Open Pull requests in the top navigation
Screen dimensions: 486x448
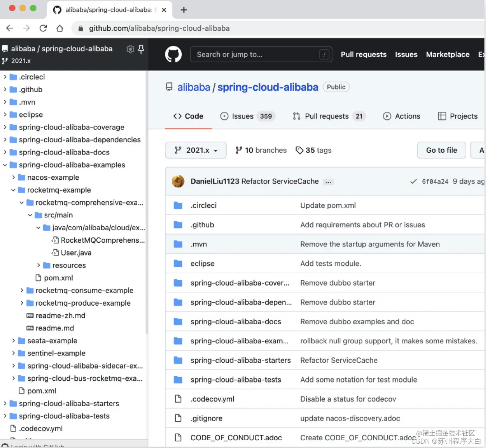click(363, 55)
